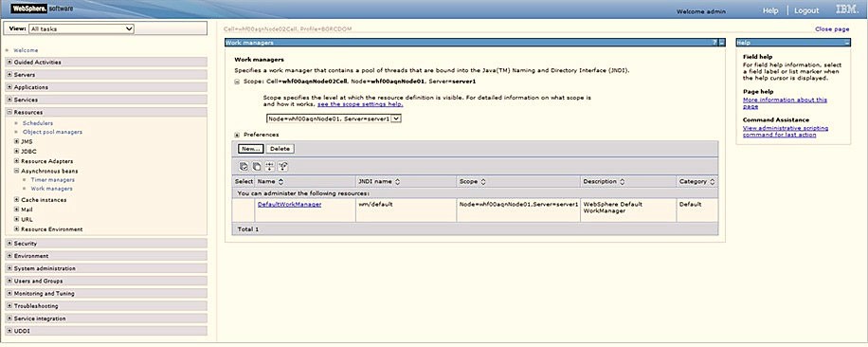Open the scope selection dropdown
The height and width of the screenshot is (347, 868).
pyautogui.click(x=334, y=119)
